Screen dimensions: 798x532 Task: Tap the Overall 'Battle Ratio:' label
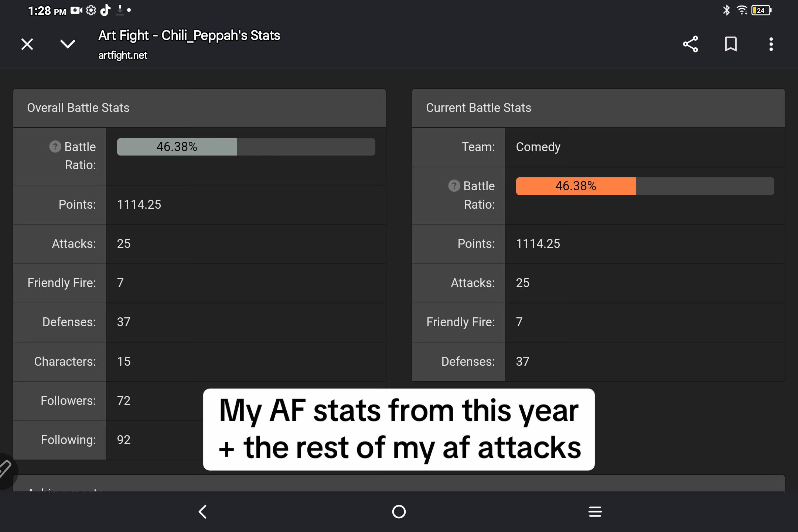click(80, 156)
